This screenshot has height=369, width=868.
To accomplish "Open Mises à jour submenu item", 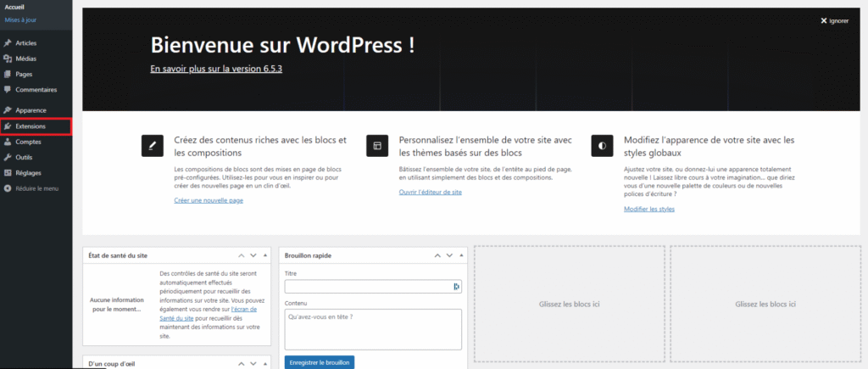I will pyautogui.click(x=20, y=19).
